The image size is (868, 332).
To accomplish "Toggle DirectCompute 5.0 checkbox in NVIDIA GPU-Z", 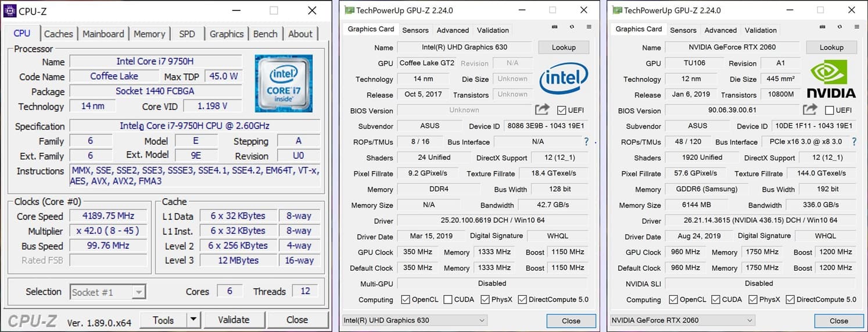I will click(790, 300).
